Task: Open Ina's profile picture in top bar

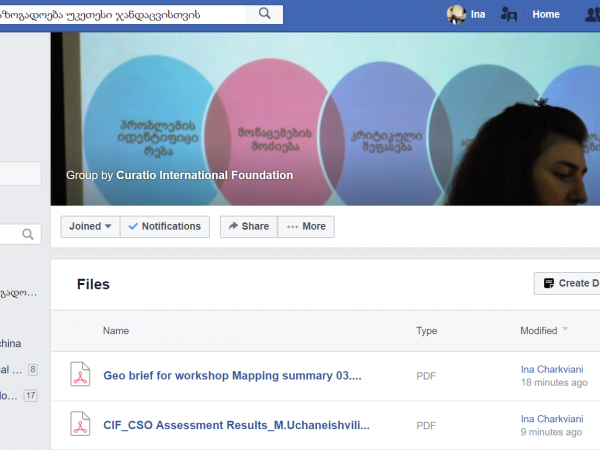Action: 456,15
